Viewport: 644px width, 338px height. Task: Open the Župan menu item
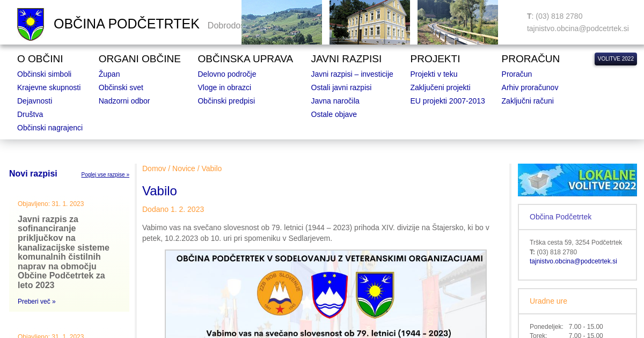point(109,74)
